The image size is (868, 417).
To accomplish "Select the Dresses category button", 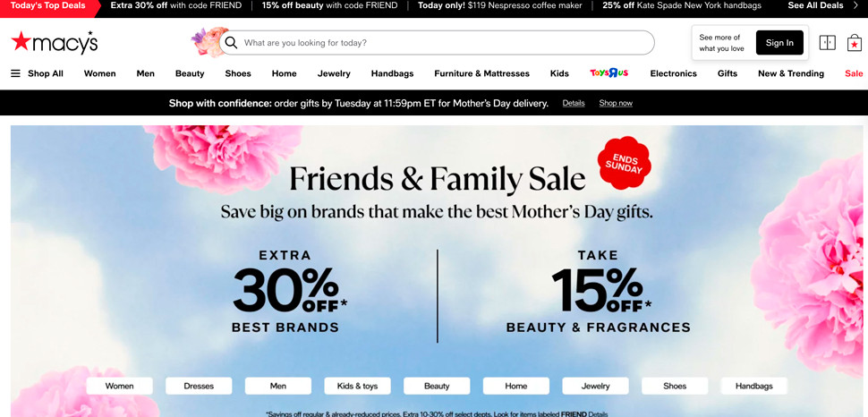I will click(199, 386).
